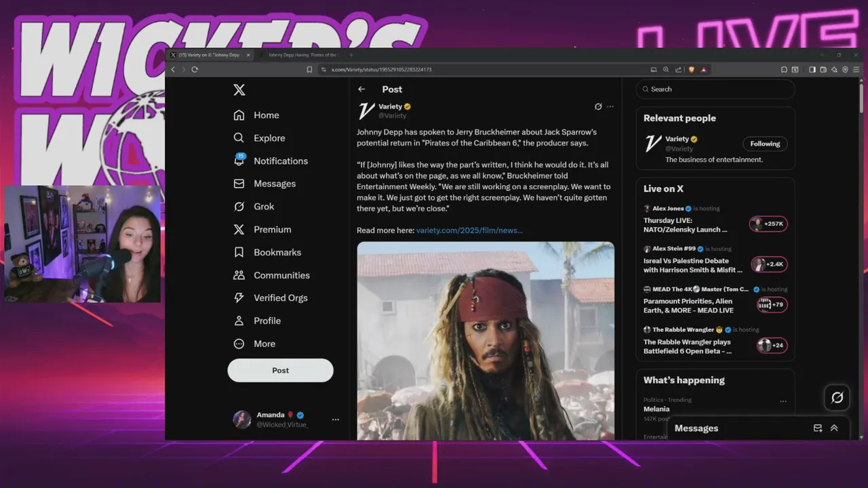Click the Grok explain icon on post
This screenshot has width=868, height=488.
[x=598, y=106]
